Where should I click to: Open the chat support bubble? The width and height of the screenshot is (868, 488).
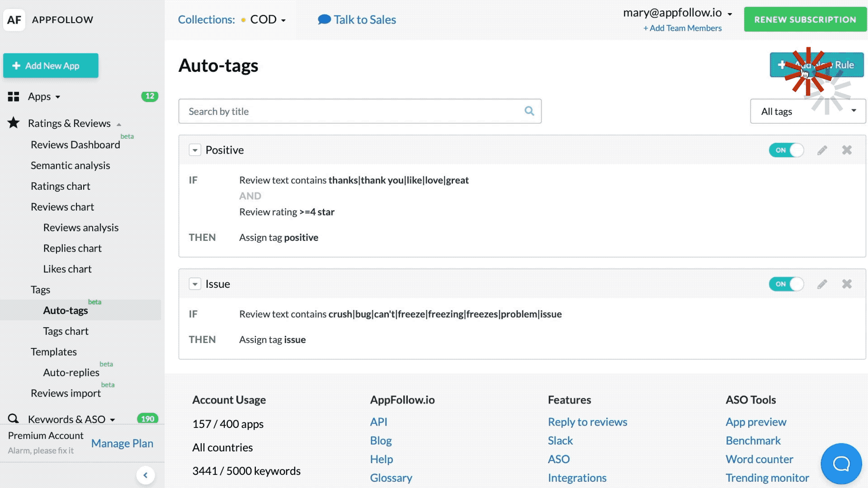coord(841,463)
